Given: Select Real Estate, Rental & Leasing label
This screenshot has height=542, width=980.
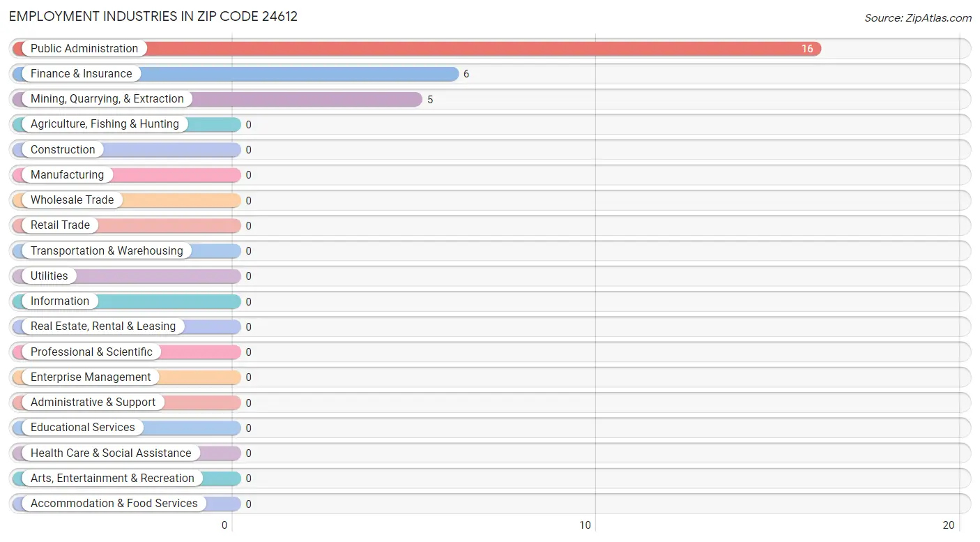Looking at the screenshot, I should 103,326.
